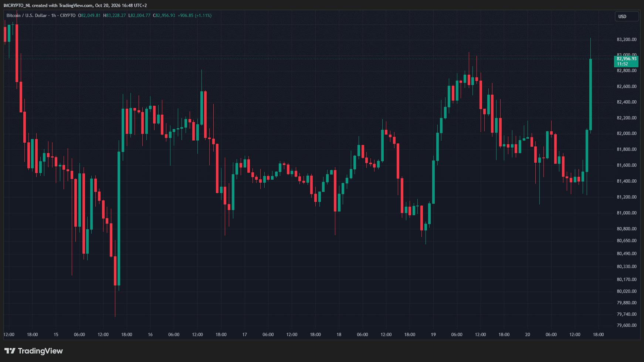This screenshot has width=644, height=362.
Task: Click the high value H83,228.27 in the legend
Action: coord(114,16)
